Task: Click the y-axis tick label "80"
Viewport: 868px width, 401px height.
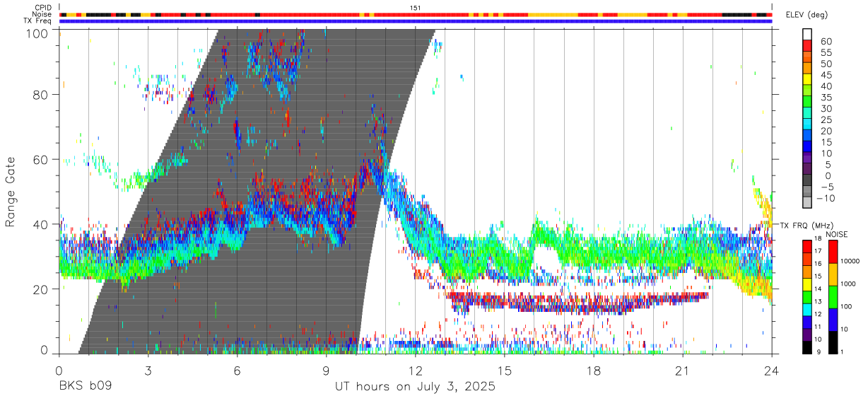Action: point(42,94)
